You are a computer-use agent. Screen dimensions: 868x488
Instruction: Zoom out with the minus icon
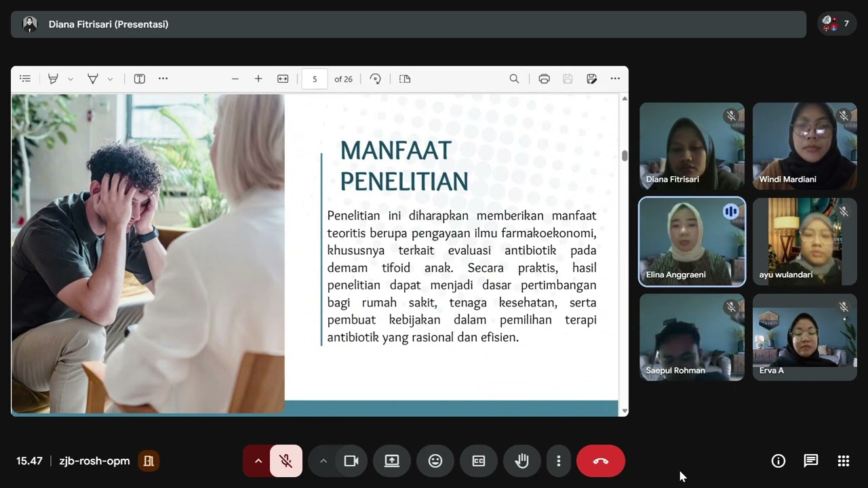(235, 79)
